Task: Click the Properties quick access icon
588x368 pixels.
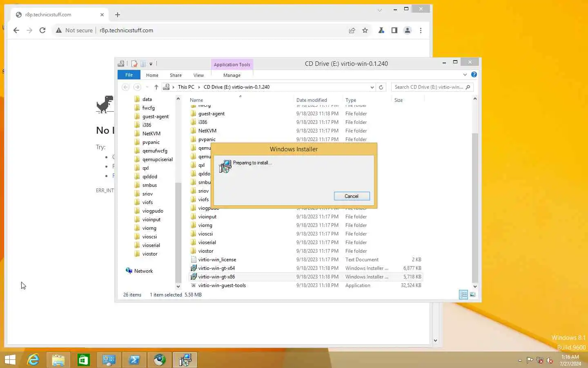Action: (x=134, y=64)
